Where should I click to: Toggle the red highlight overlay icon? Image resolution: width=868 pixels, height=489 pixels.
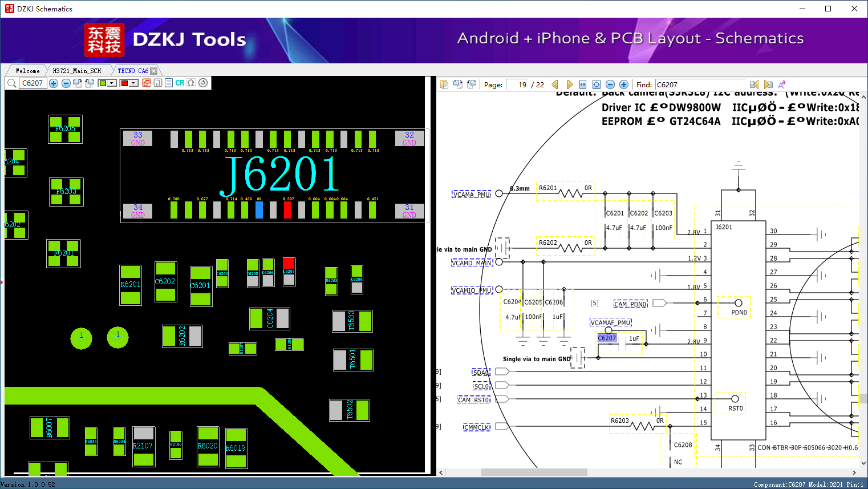(146, 83)
